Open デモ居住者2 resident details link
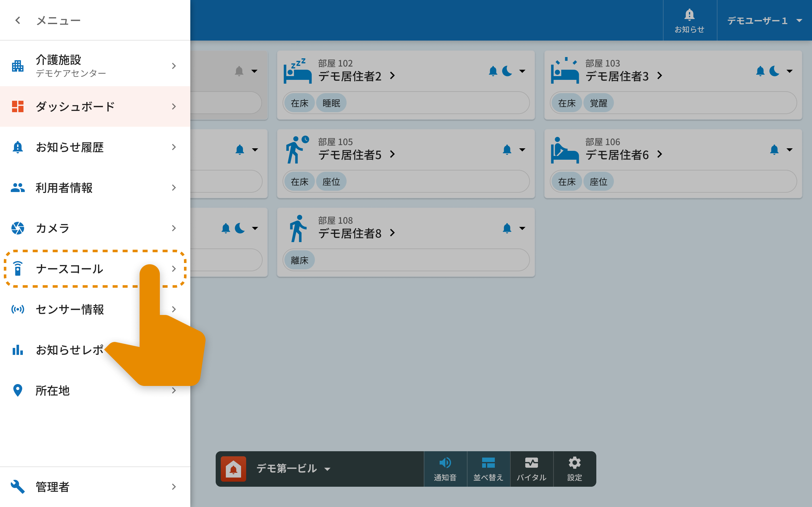The image size is (812, 507). (356, 76)
